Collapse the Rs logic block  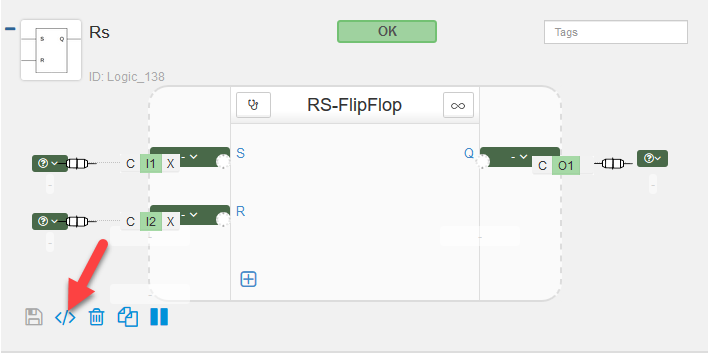(x=10, y=29)
